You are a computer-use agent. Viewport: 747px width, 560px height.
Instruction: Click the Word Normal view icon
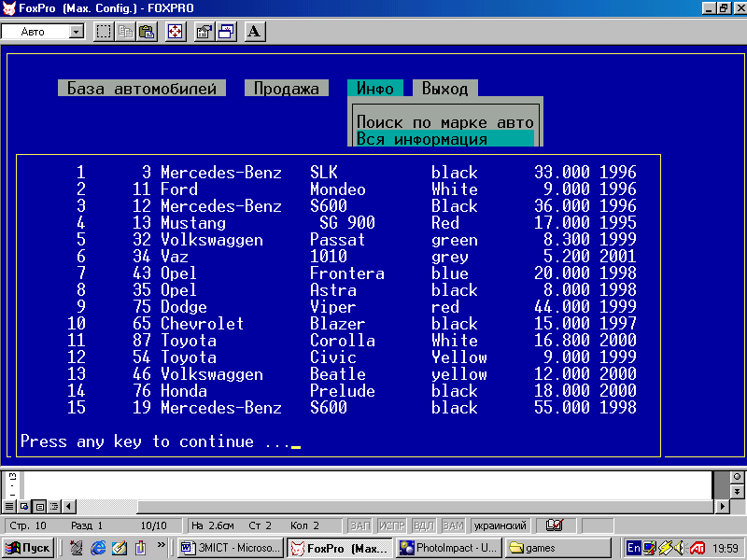click(9, 506)
